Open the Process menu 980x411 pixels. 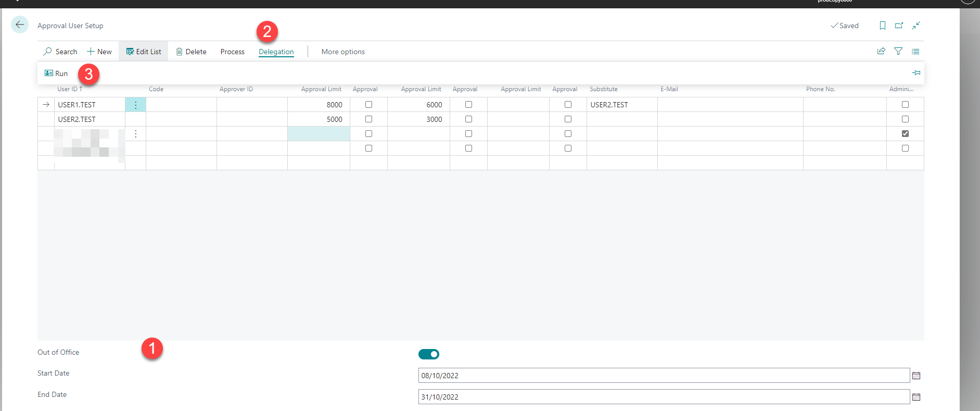coord(232,52)
